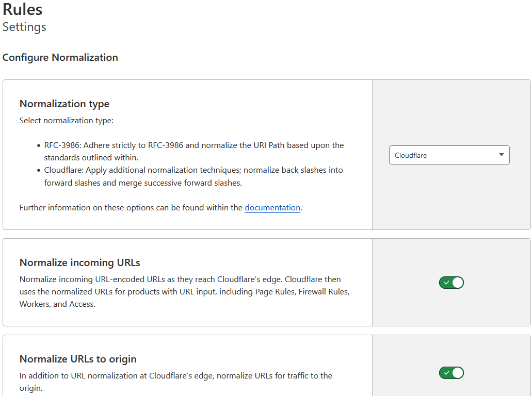The height and width of the screenshot is (396, 532).
Task: Click checkmark icon in incoming URLs toggle
Action: pyautogui.click(x=446, y=283)
